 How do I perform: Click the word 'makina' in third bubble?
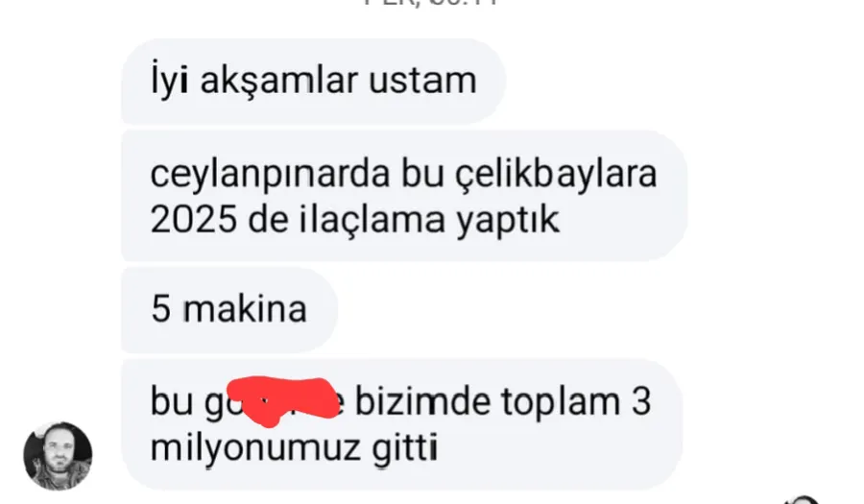click(x=245, y=308)
